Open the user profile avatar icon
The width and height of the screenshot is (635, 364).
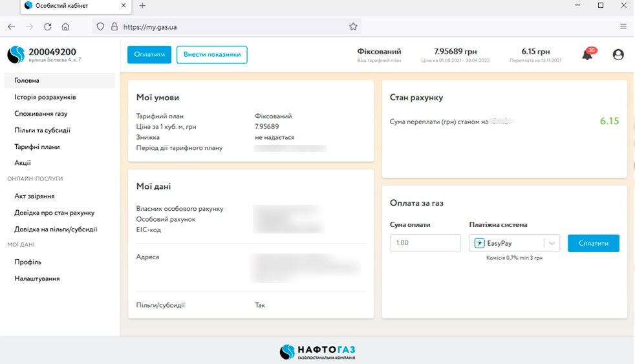point(618,55)
